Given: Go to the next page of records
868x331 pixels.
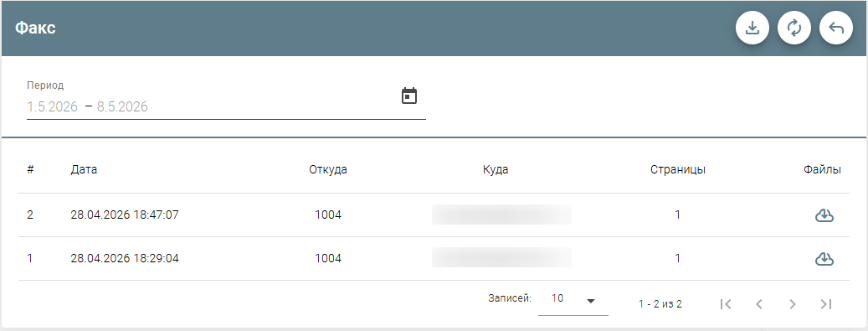Looking at the screenshot, I should 792,304.
